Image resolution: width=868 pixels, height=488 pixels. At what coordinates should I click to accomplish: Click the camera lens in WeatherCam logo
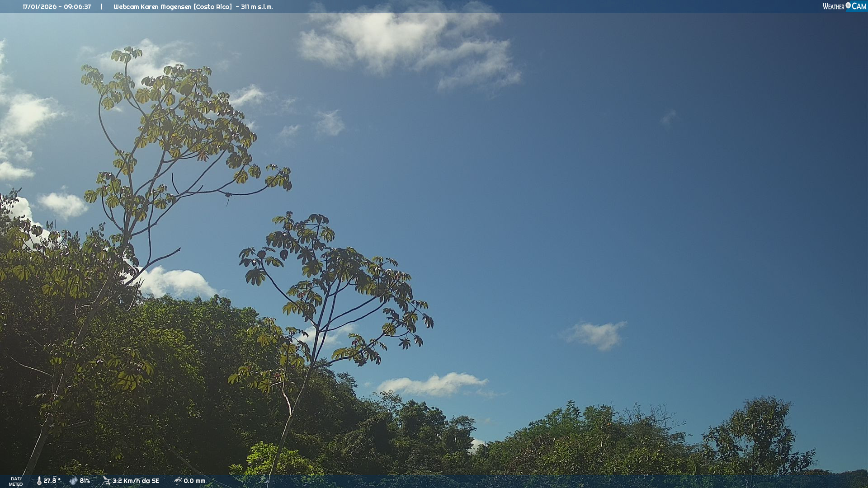click(848, 5)
